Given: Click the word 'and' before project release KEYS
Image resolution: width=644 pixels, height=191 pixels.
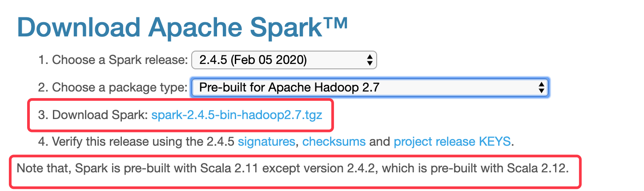Looking at the screenshot, I should pos(379,142).
